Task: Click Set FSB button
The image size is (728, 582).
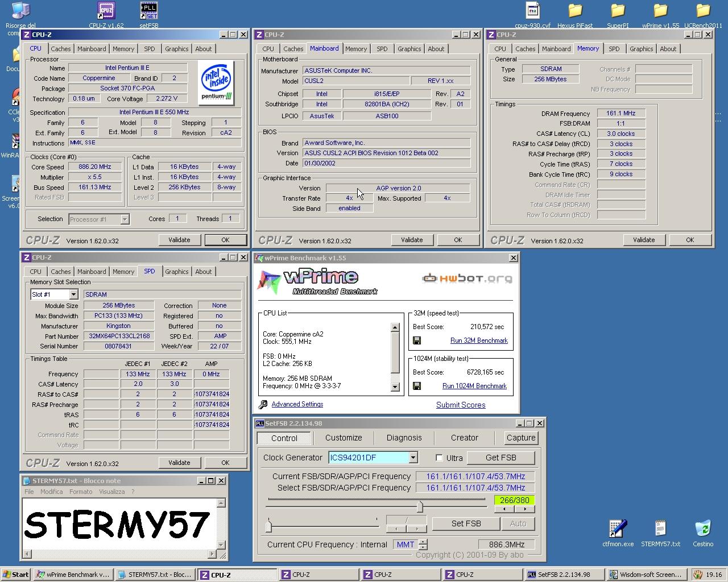Action: click(466, 523)
